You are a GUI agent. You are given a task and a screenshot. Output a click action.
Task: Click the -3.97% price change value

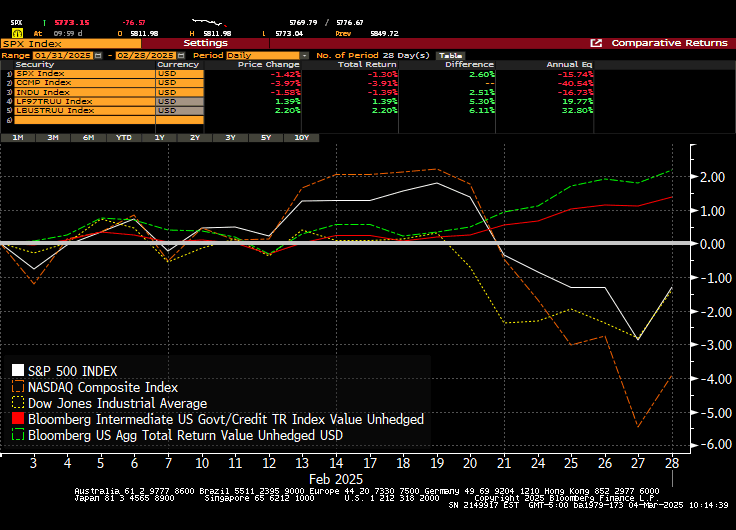pos(285,83)
